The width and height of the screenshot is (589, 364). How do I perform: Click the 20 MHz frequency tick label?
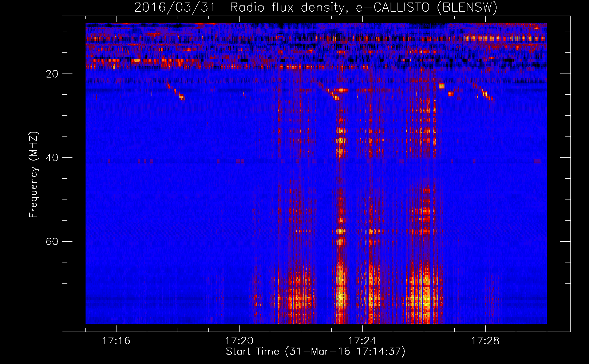(x=52, y=74)
